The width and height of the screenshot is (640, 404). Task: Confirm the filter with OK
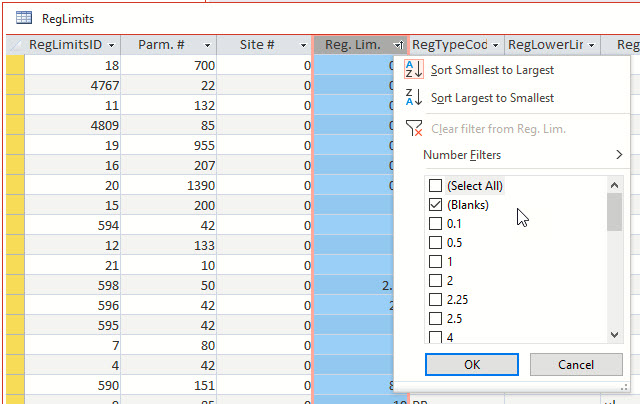click(472, 364)
